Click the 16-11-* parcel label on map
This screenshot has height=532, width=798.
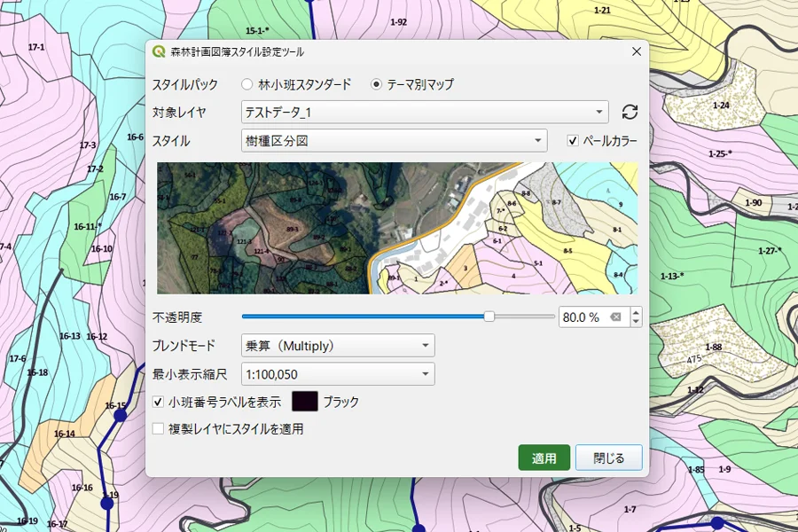tap(88, 227)
